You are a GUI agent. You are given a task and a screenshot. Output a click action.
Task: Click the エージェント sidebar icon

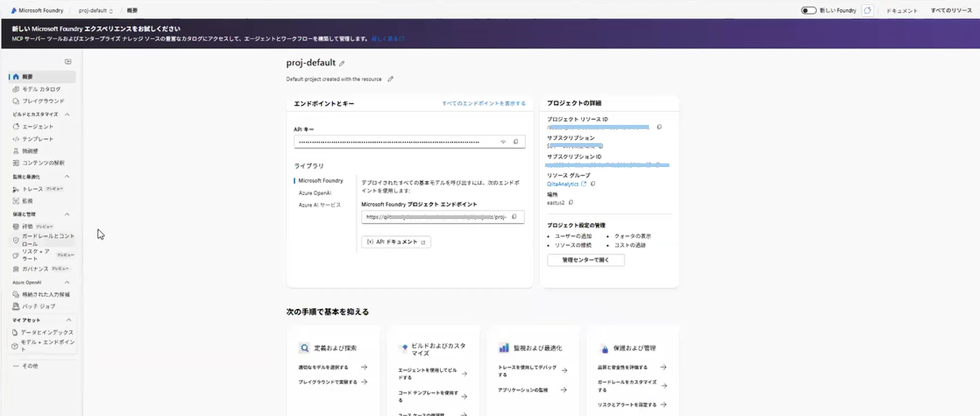16,126
